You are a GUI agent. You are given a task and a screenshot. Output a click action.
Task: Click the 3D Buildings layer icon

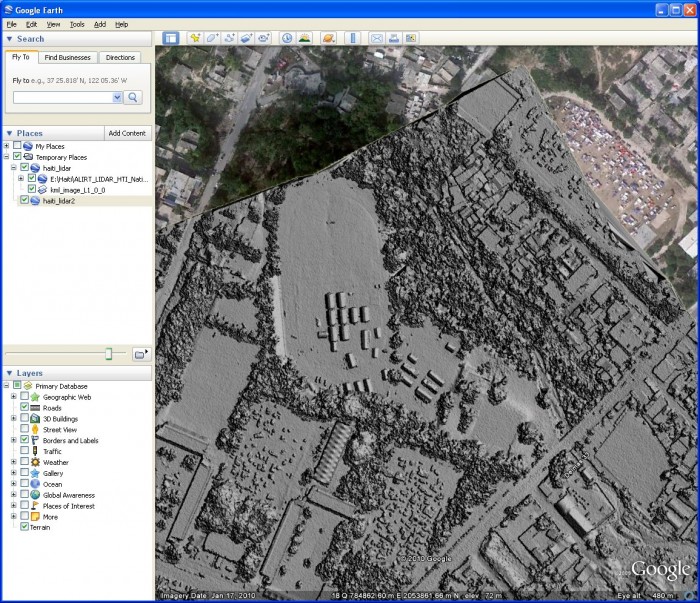35,419
